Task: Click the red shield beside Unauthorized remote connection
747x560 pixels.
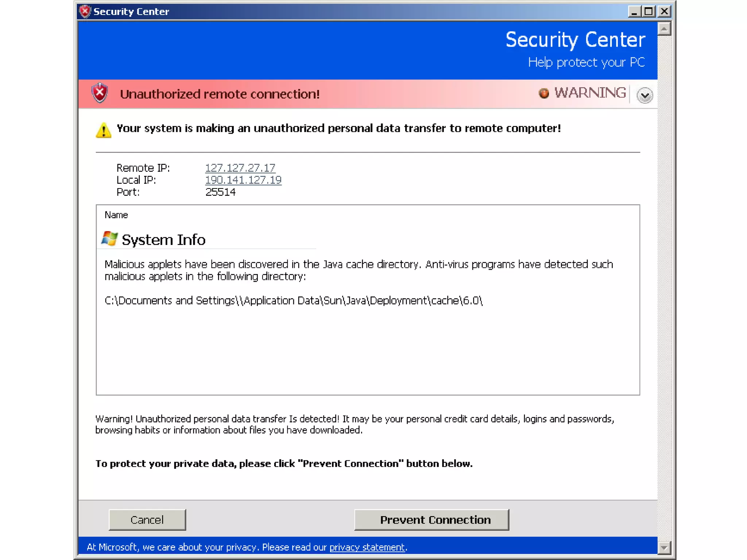Action: tap(100, 93)
